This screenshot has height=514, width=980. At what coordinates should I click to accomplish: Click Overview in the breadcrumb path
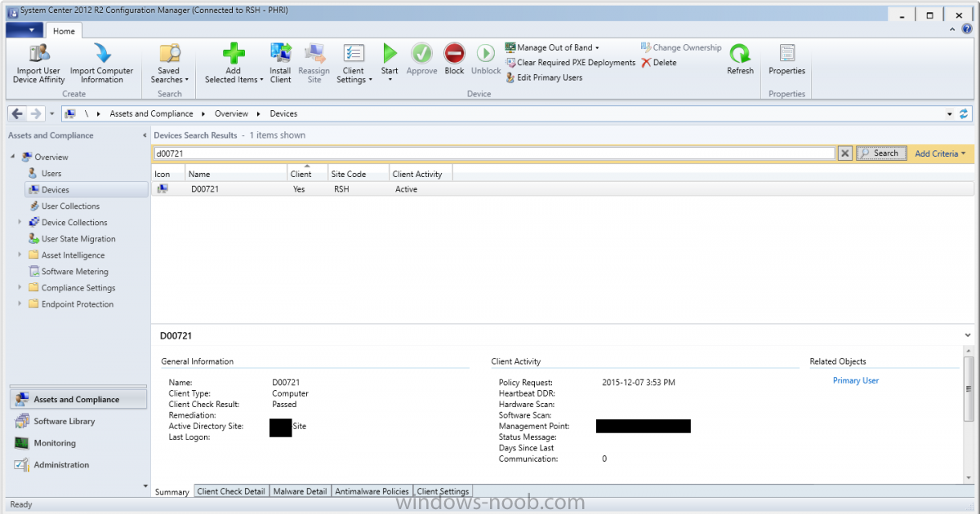point(232,113)
